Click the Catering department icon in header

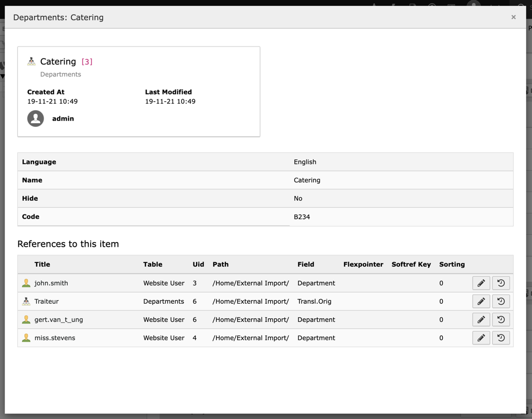pyautogui.click(x=31, y=61)
